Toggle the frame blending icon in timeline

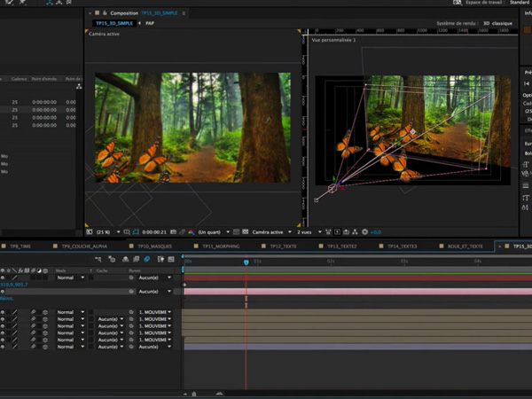(x=136, y=259)
